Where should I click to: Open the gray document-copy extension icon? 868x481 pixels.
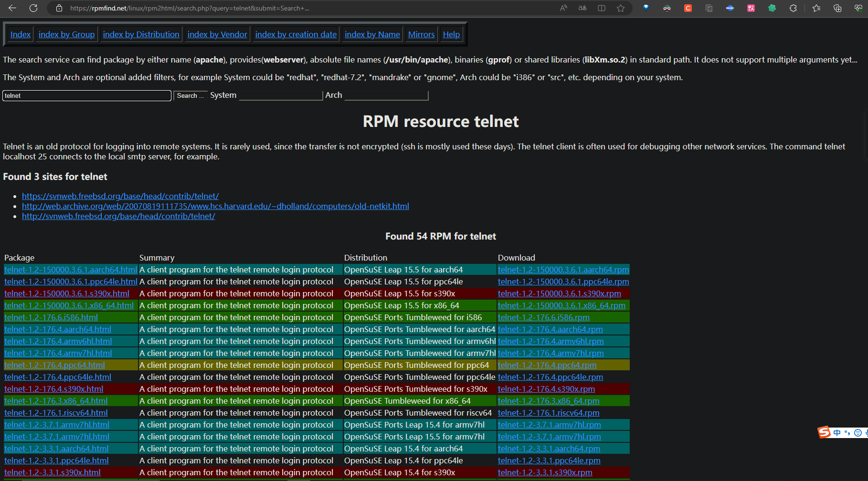tap(709, 8)
